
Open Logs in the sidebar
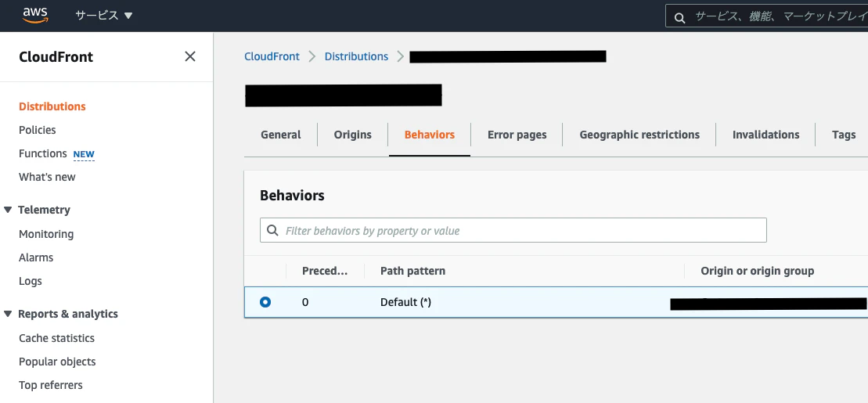pos(31,281)
